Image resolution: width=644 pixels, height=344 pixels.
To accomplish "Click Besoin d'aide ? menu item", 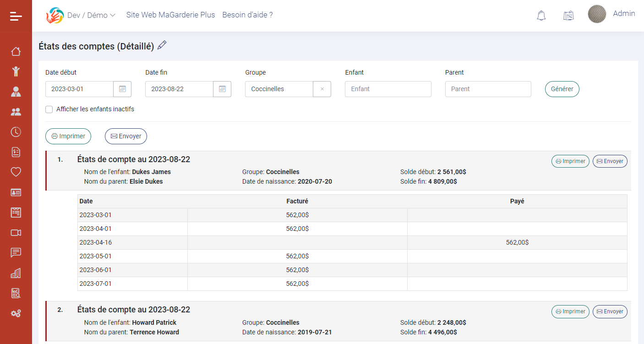I will point(247,15).
